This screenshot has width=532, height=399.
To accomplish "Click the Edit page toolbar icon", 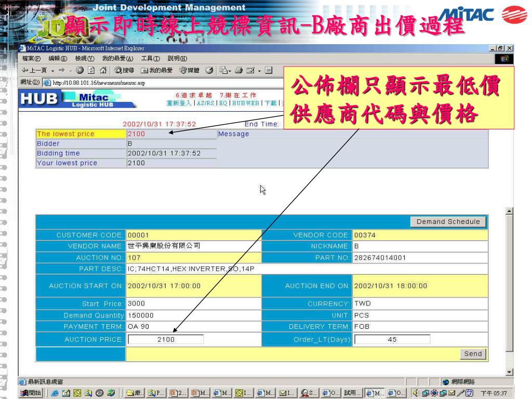I will click(250, 70).
